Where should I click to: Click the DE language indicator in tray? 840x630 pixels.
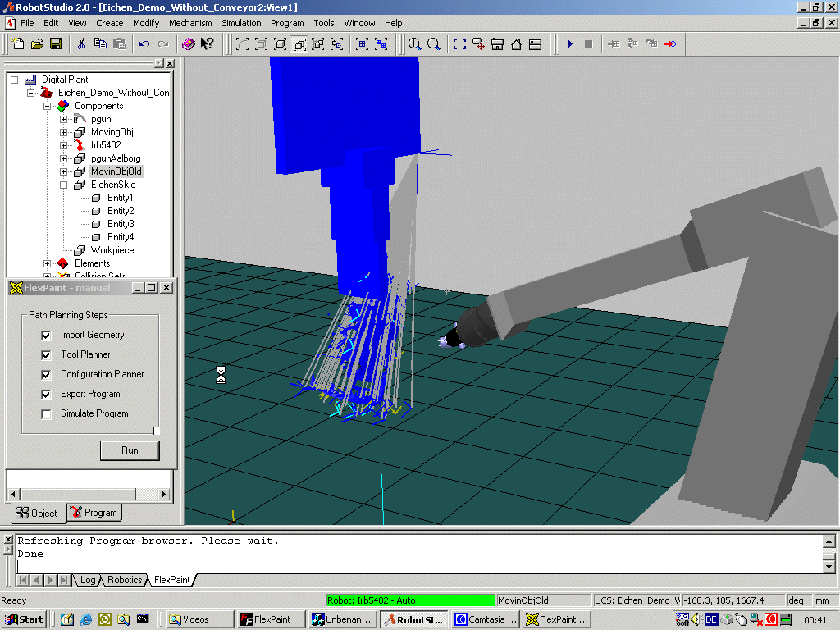point(711,620)
